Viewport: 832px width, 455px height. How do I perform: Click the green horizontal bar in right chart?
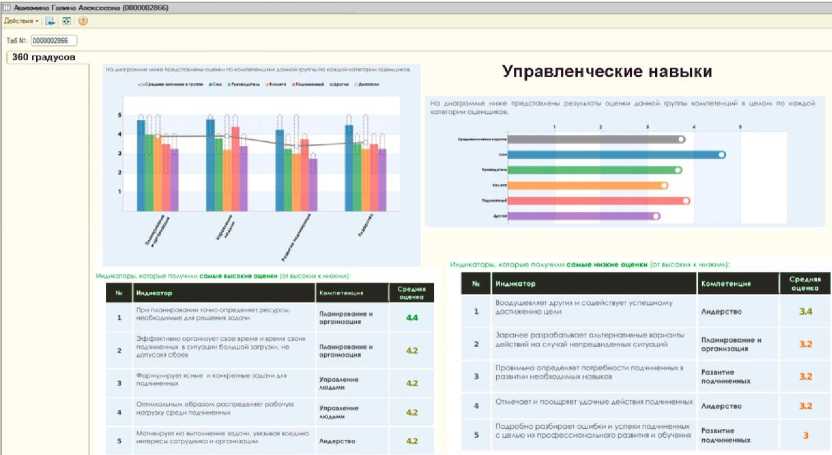coord(594,170)
